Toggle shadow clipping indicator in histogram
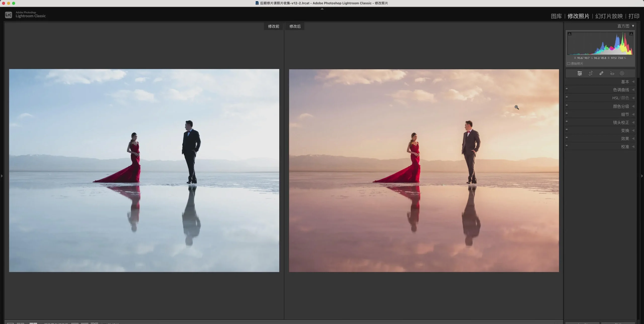The image size is (644, 324). pyautogui.click(x=570, y=34)
